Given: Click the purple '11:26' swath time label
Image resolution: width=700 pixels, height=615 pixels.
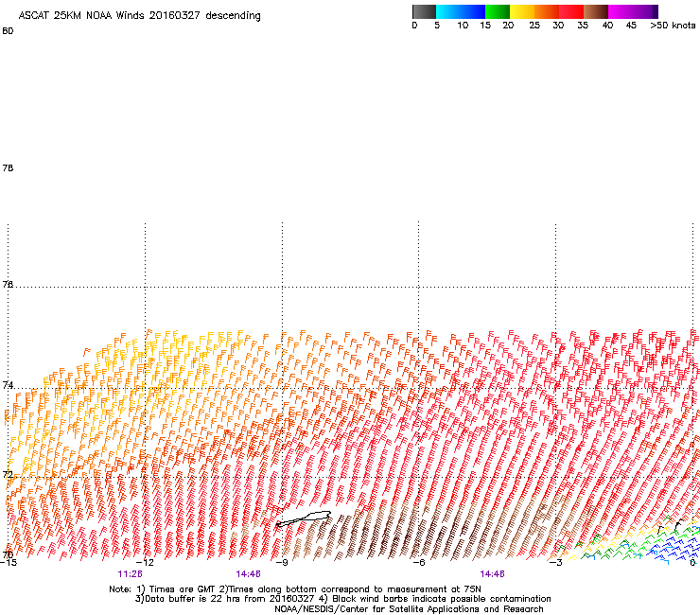Looking at the screenshot, I should click(130, 574).
